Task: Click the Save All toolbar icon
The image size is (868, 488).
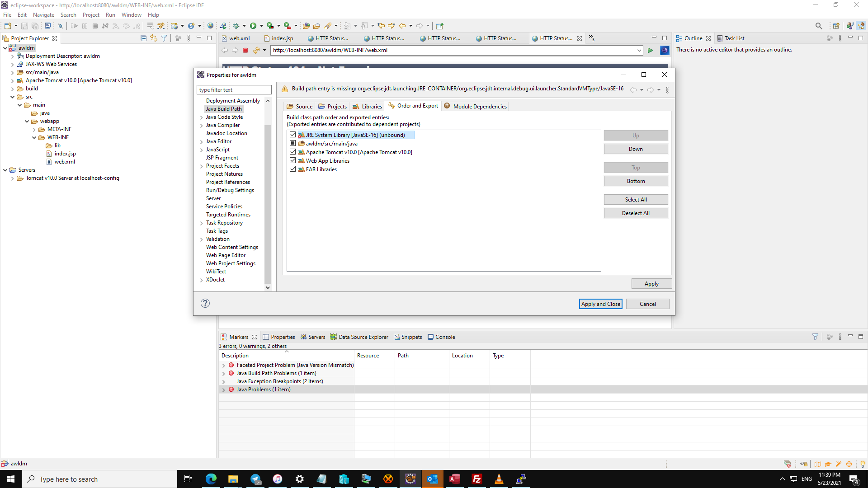Action: click(x=35, y=26)
